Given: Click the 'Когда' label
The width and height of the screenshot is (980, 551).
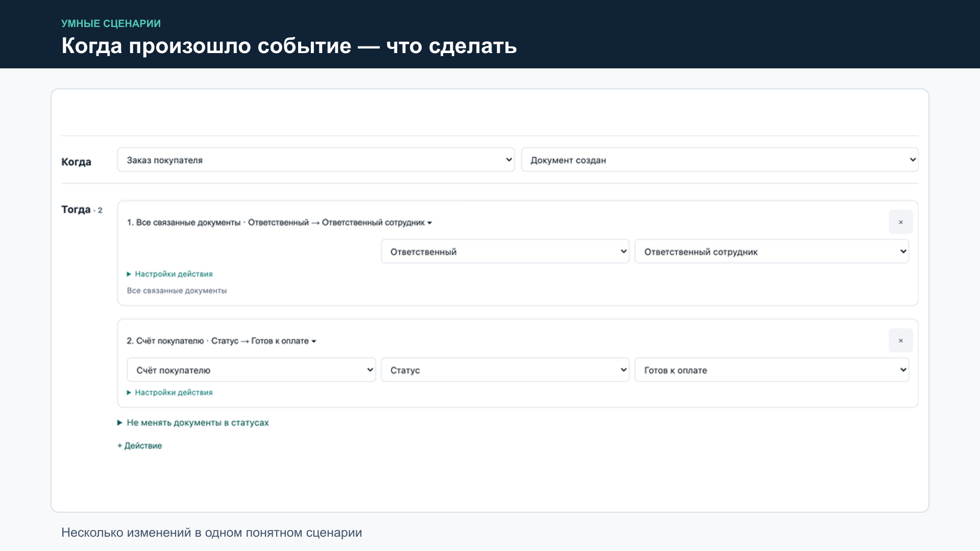Looking at the screenshot, I should [x=76, y=162].
